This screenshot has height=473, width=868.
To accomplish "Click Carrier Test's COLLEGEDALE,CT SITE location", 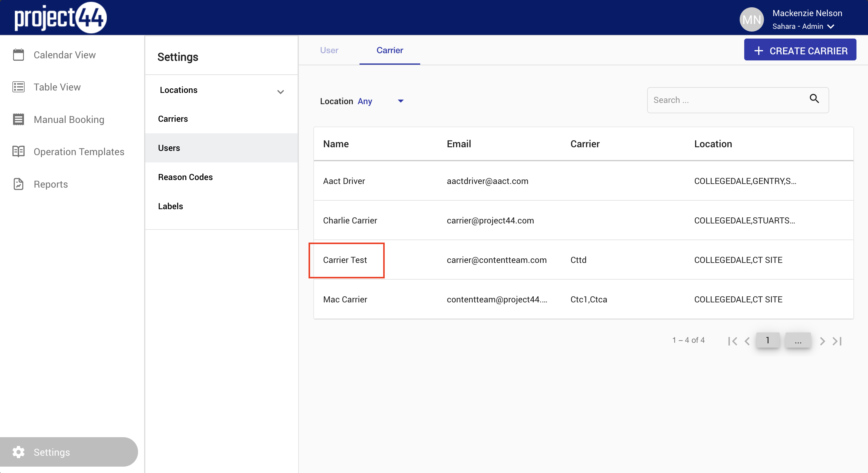I will click(x=738, y=260).
